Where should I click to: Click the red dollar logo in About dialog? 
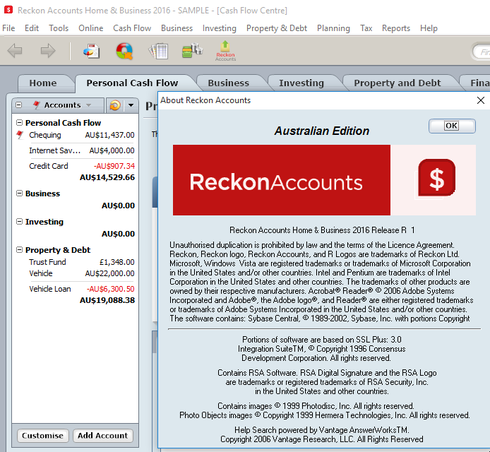(x=437, y=178)
